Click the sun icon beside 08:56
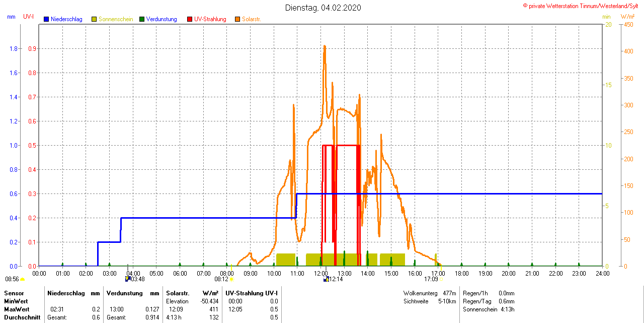This screenshot has height=323, width=644. tap(23, 279)
